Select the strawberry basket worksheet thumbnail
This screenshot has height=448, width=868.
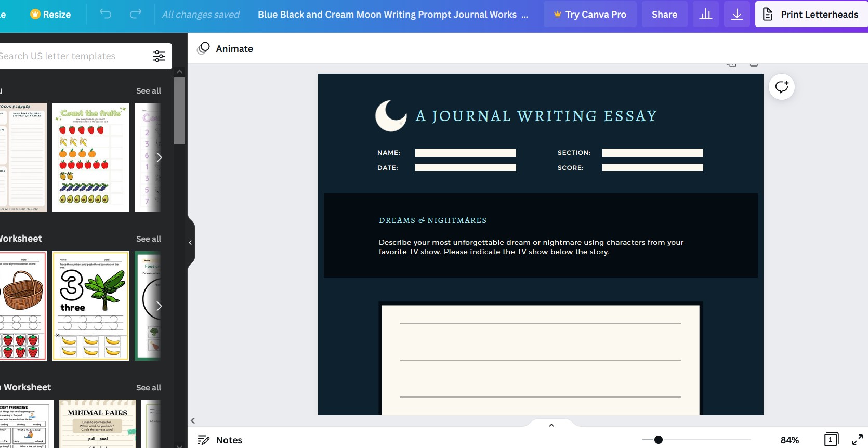(23, 306)
